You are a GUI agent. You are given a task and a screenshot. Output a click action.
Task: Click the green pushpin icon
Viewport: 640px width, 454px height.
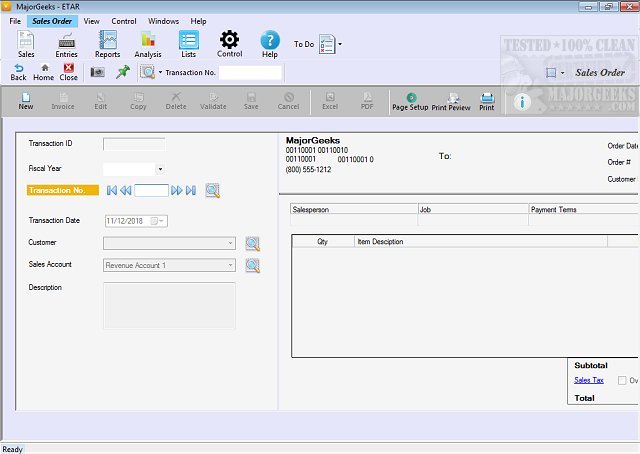pos(122,72)
